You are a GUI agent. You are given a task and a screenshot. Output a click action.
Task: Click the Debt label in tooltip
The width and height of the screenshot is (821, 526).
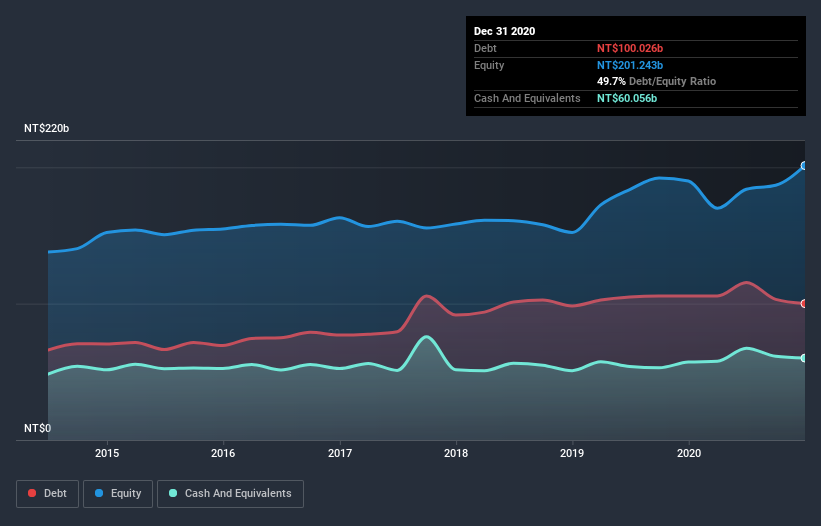click(x=485, y=48)
